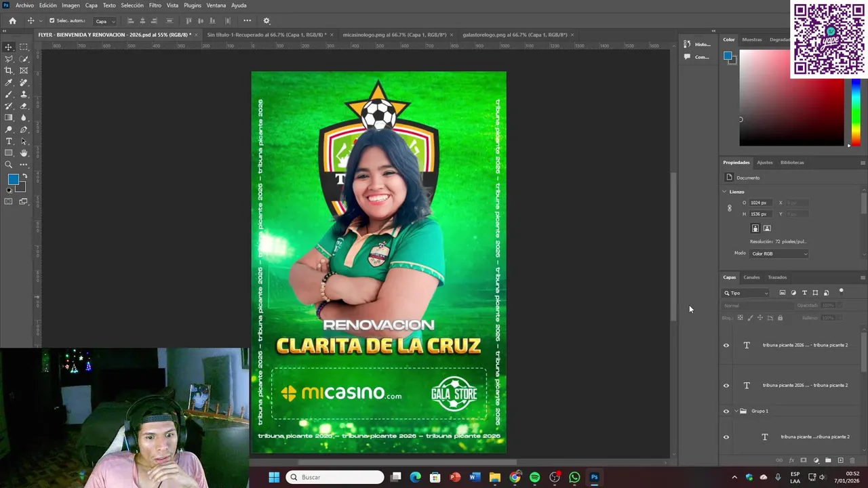The width and height of the screenshot is (868, 488).
Task: Open the Tipo layer filter dropdown
Action: (746, 293)
